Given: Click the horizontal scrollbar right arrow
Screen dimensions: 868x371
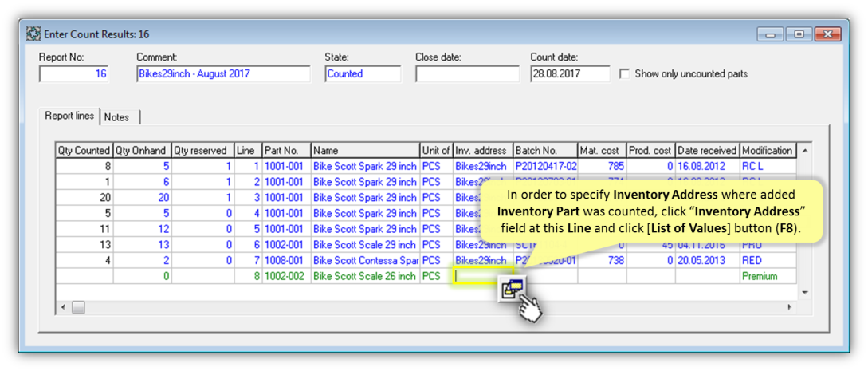Looking at the screenshot, I should pos(789,306).
